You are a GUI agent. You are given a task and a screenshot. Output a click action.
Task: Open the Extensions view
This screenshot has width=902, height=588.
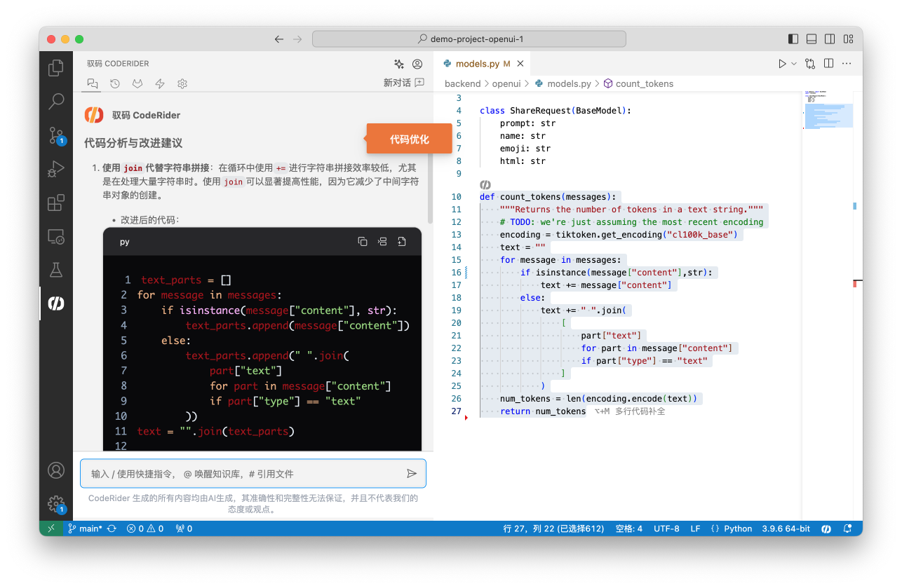(x=56, y=203)
